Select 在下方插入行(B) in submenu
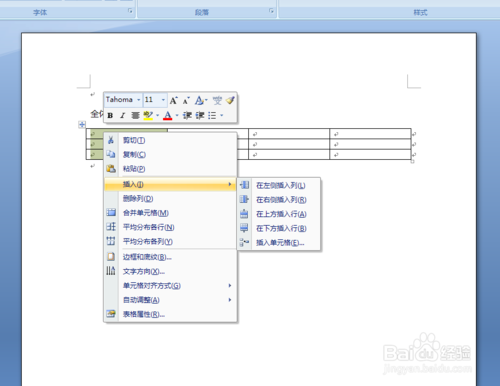The width and height of the screenshot is (500, 386). click(x=279, y=228)
